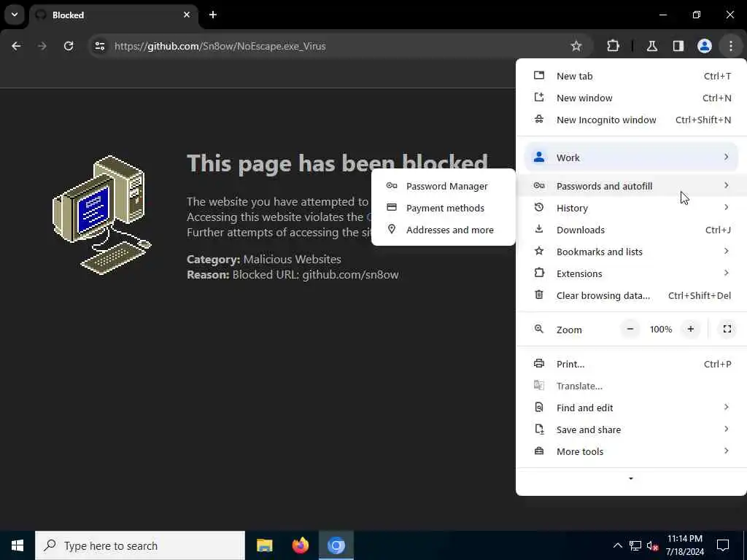Screen dimensions: 747x560
Task: Bookmark this page with the star icon
Action: 576,46
